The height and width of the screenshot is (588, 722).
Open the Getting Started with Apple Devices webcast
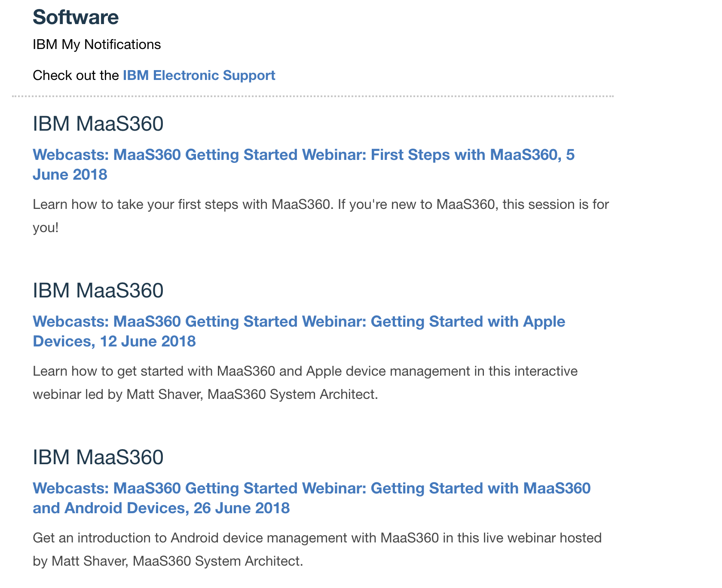point(299,331)
